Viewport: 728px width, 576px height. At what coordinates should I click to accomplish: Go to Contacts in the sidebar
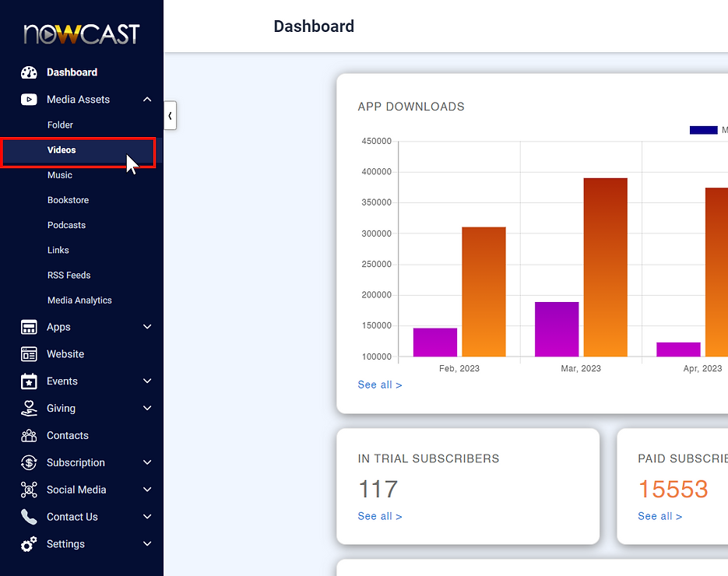(x=67, y=435)
